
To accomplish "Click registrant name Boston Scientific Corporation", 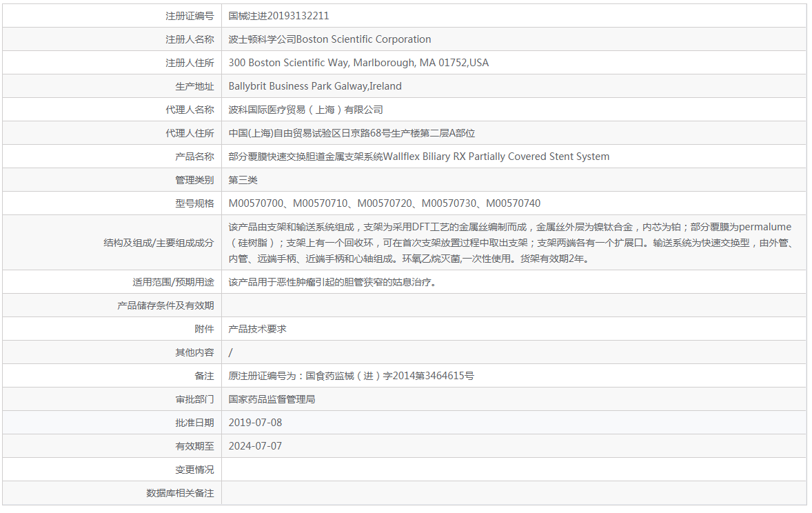I will tap(363, 39).
